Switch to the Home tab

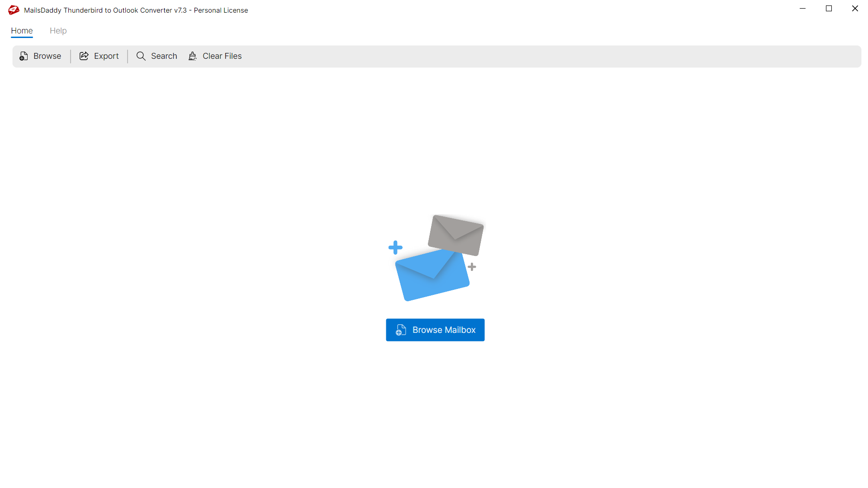(22, 31)
